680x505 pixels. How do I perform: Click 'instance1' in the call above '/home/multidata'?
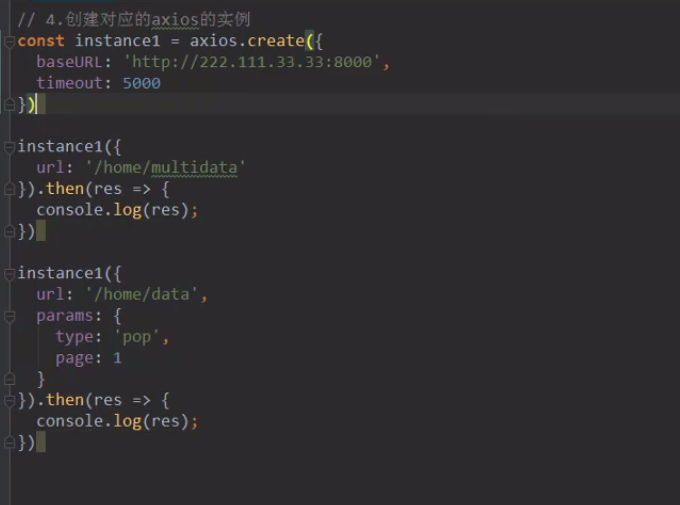tap(60, 147)
